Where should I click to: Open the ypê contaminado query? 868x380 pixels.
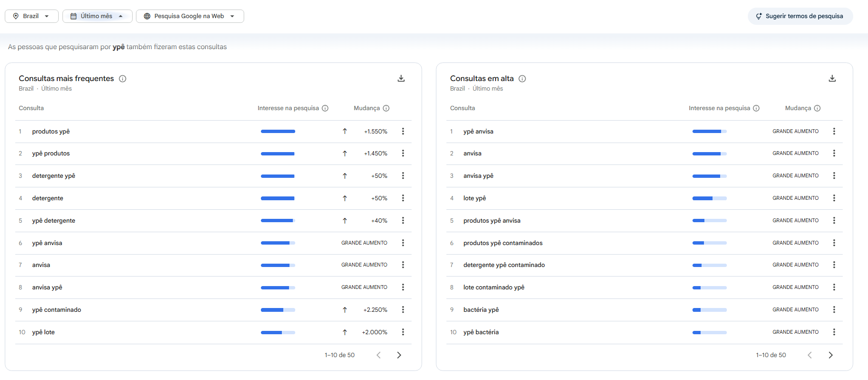(57, 310)
